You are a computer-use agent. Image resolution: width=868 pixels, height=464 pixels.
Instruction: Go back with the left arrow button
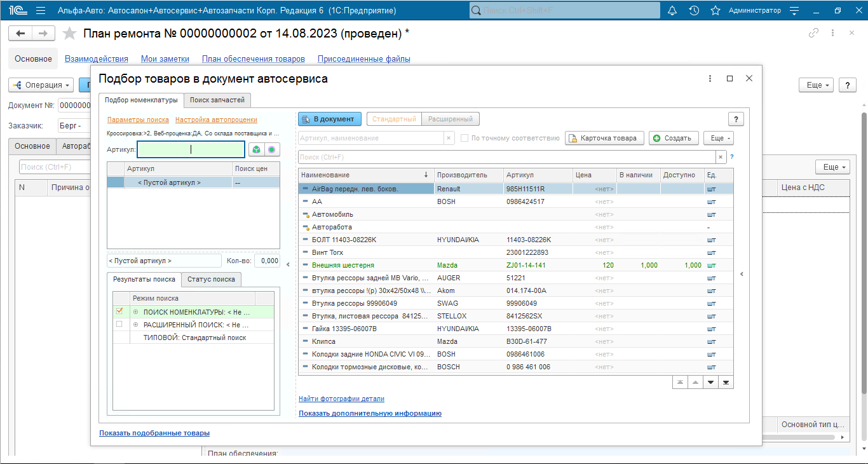coord(20,34)
